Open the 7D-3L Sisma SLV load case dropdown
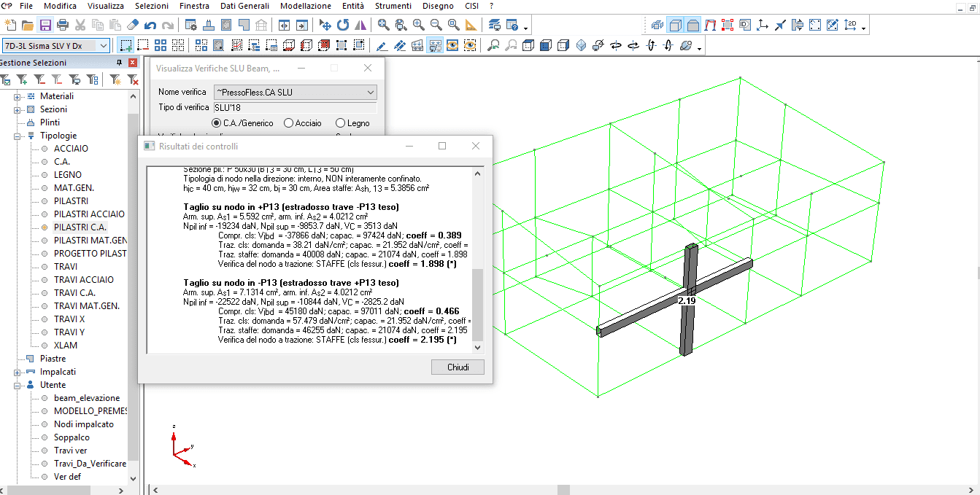Screen dimensions: 980x495 (103, 46)
